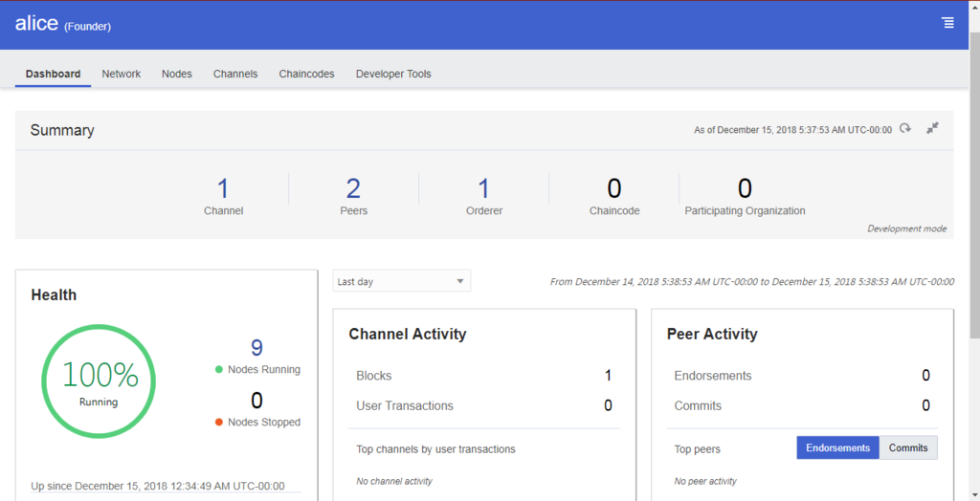Viewport: 980px width, 501px height.
Task: Click the Nodes Stopped count 0
Action: (256, 401)
